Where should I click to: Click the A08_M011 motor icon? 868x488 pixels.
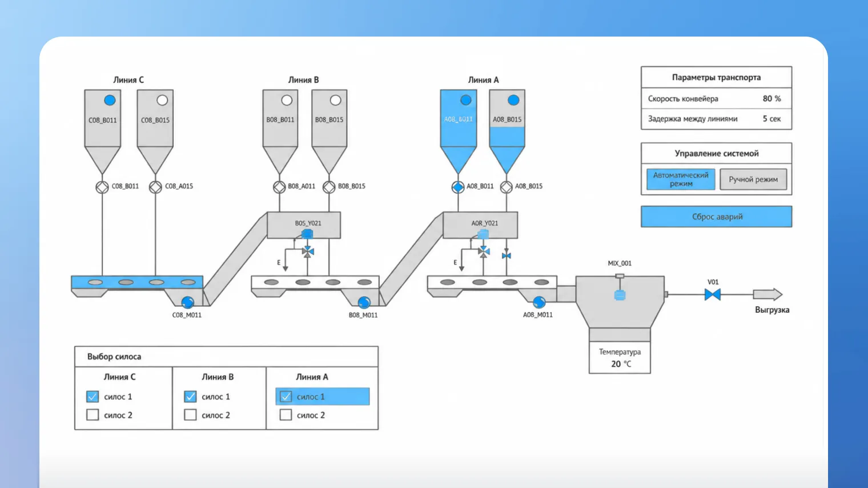pyautogui.click(x=539, y=302)
